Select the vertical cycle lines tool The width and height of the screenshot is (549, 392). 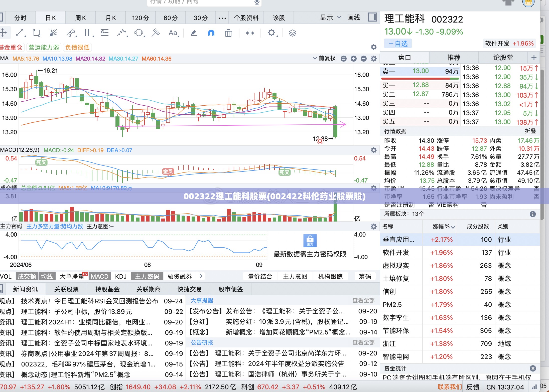click(x=88, y=33)
